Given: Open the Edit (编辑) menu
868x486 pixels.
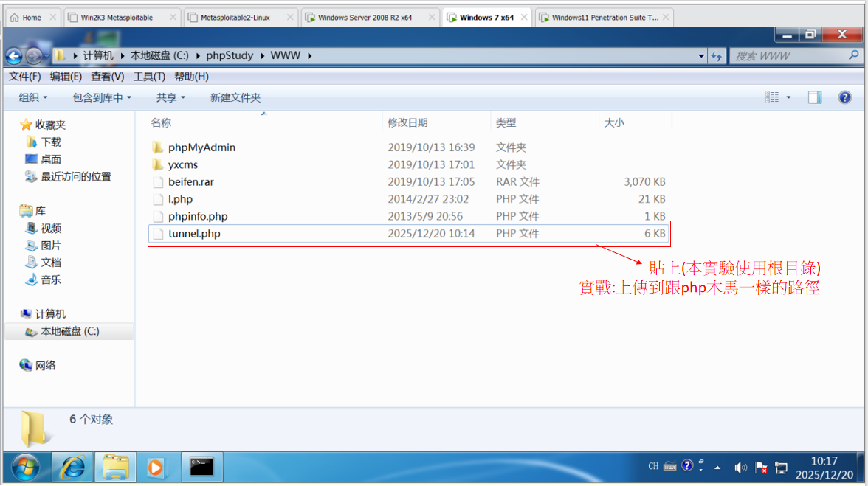Looking at the screenshot, I should pos(66,76).
